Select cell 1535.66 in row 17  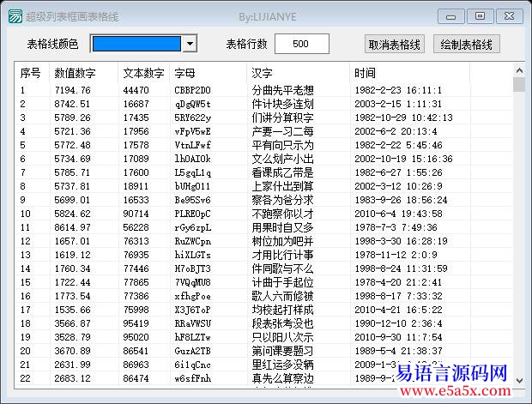point(73,310)
